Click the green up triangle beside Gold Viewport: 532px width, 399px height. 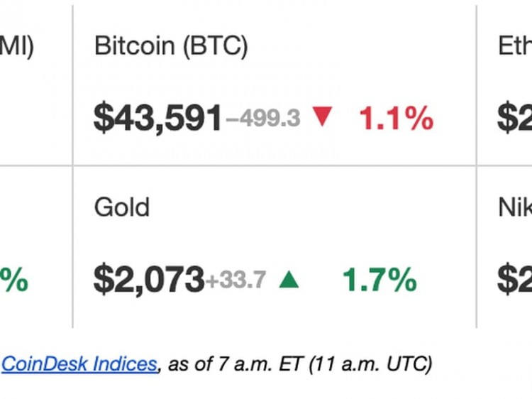coord(289,280)
